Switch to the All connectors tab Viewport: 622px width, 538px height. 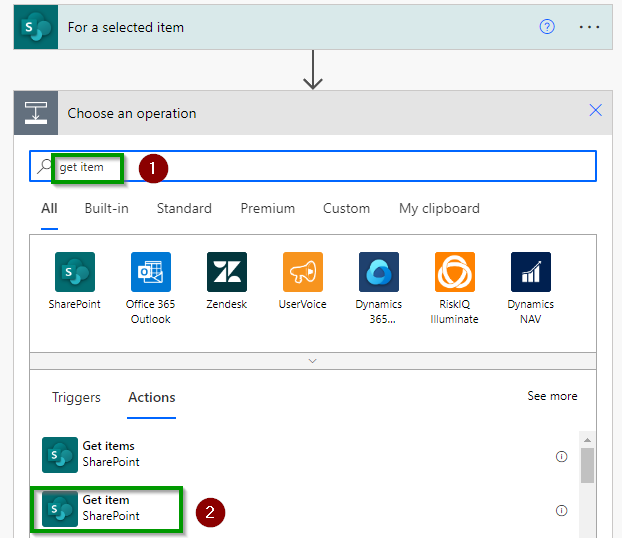point(49,208)
